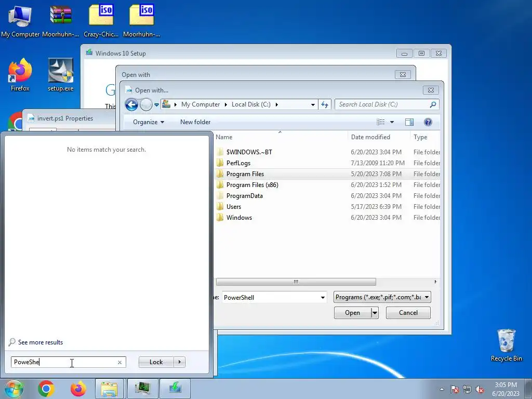The width and height of the screenshot is (532, 399).
Task: Click Cancel in the Open with dialog
Action: coord(408,313)
